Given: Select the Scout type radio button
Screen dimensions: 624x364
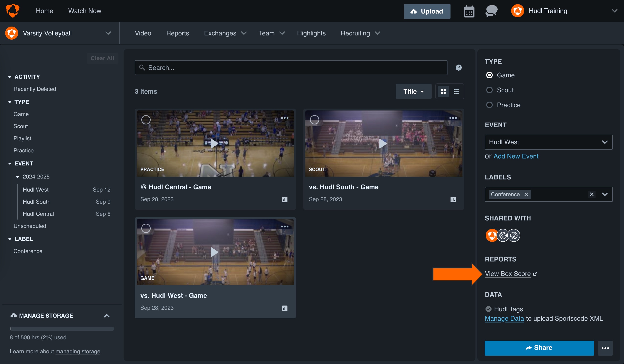Looking at the screenshot, I should (489, 90).
